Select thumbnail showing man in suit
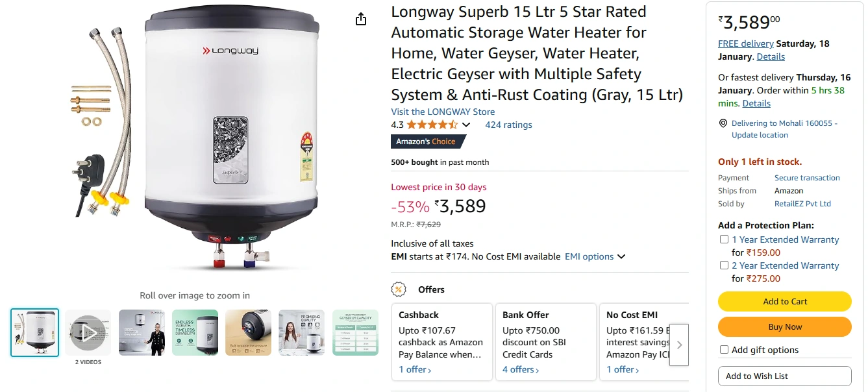 pos(141,332)
